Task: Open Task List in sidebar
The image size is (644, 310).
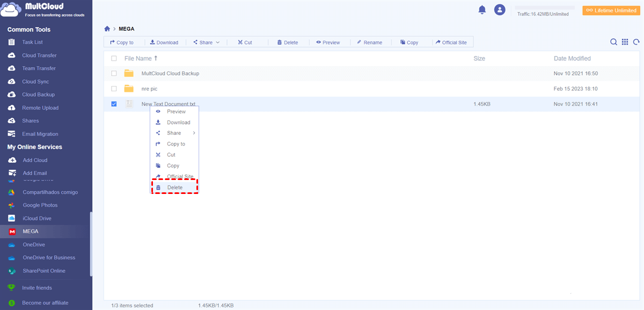Action: pyautogui.click(x=32, y=42)
